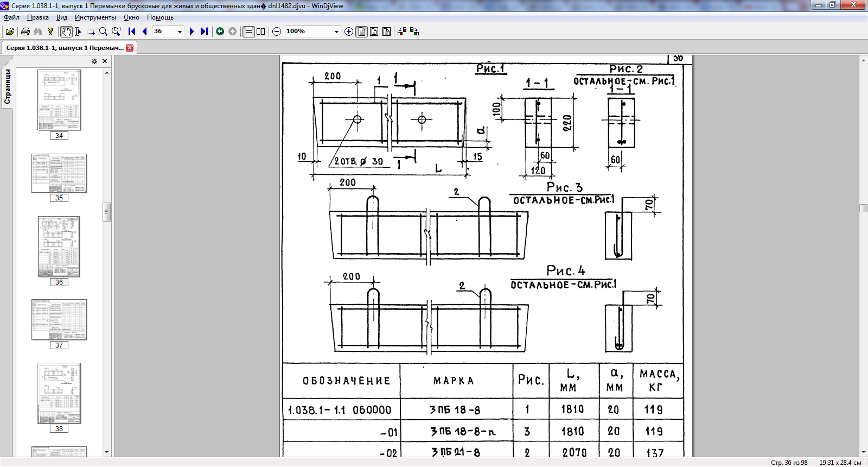Select page 37 thumbnail

click(59, 320)
